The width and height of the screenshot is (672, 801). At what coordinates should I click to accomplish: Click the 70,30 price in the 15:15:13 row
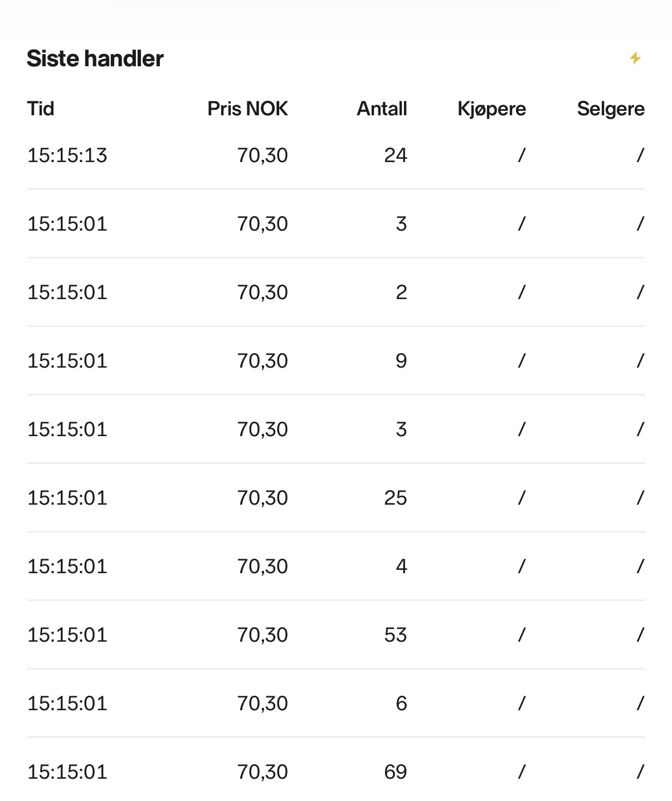coord(262,155)
